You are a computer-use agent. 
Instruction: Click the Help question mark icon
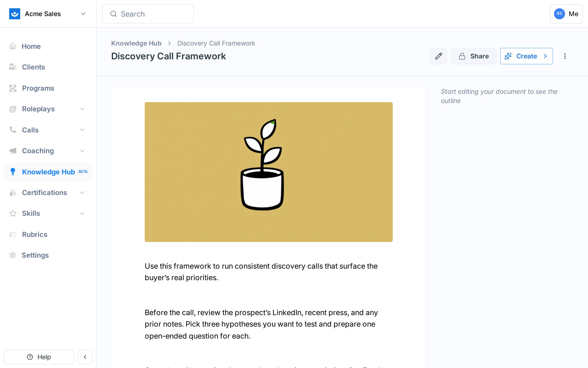tap(30, 357)
